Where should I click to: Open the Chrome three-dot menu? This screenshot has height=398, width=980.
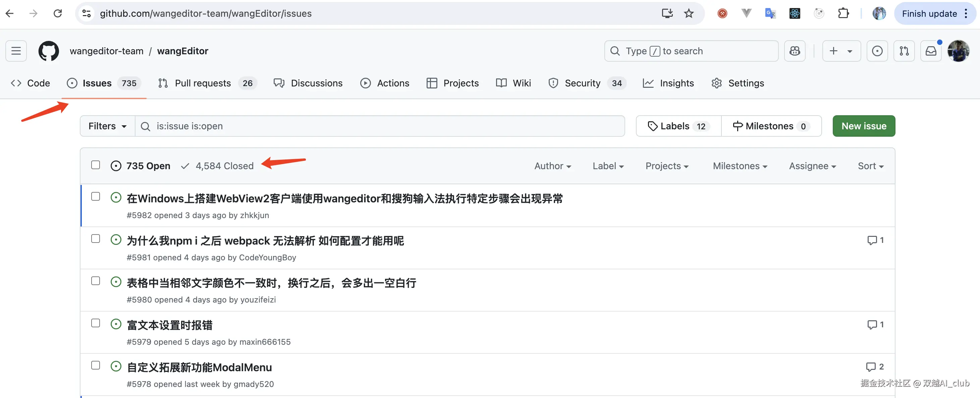(966, 14)
